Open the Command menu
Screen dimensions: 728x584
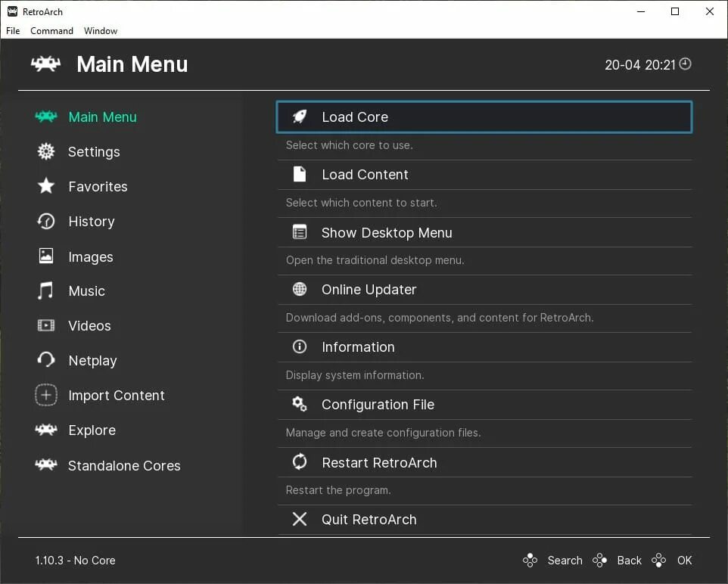pos(51,31)
